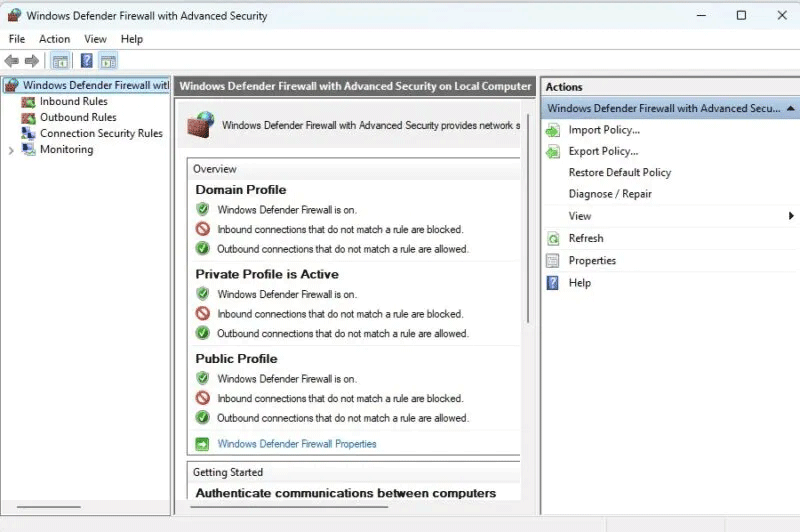Image resolution: width=800 pixels, height=532 pixels.
Task: Click the blue Help toolbar icon
Action: pos(87,61)
